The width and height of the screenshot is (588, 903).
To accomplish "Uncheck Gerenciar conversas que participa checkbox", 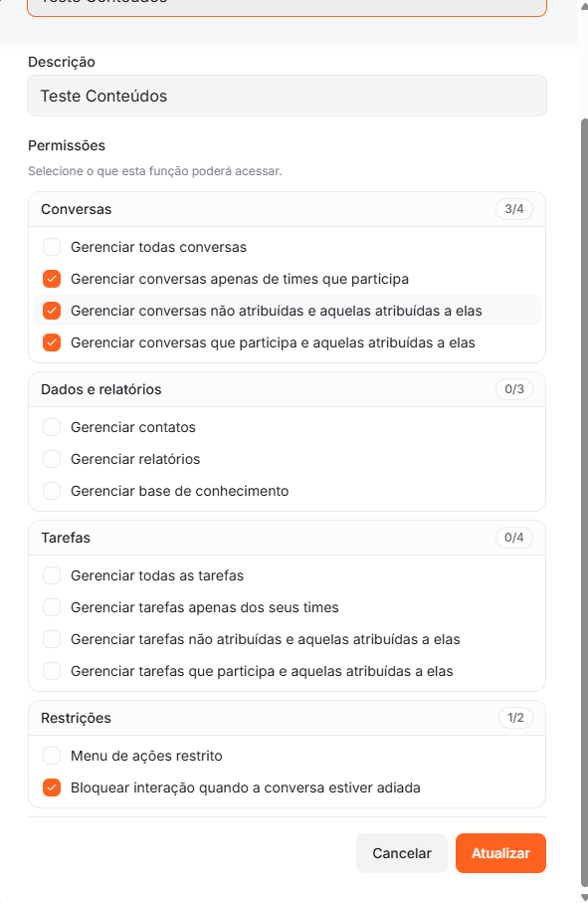I will point(52,342).
